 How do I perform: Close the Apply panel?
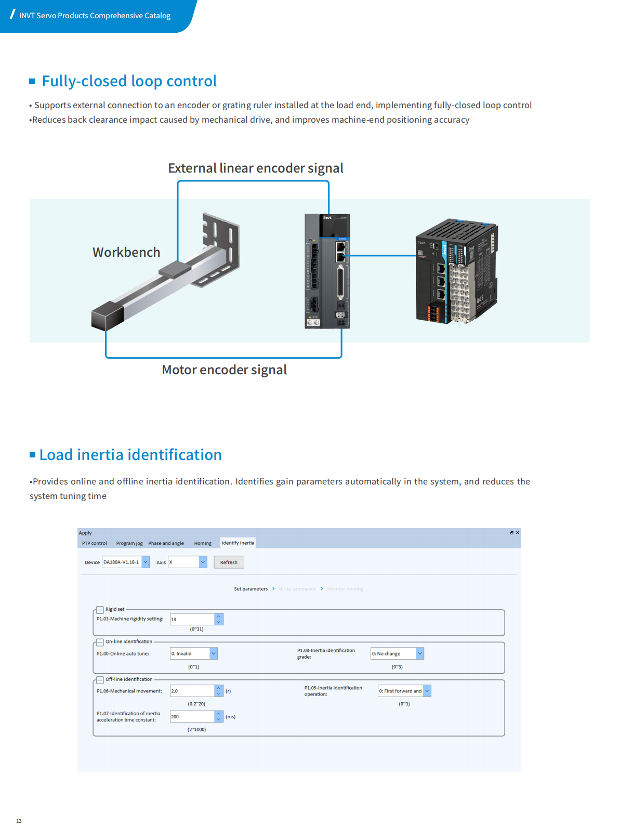[x=517, y=533]
